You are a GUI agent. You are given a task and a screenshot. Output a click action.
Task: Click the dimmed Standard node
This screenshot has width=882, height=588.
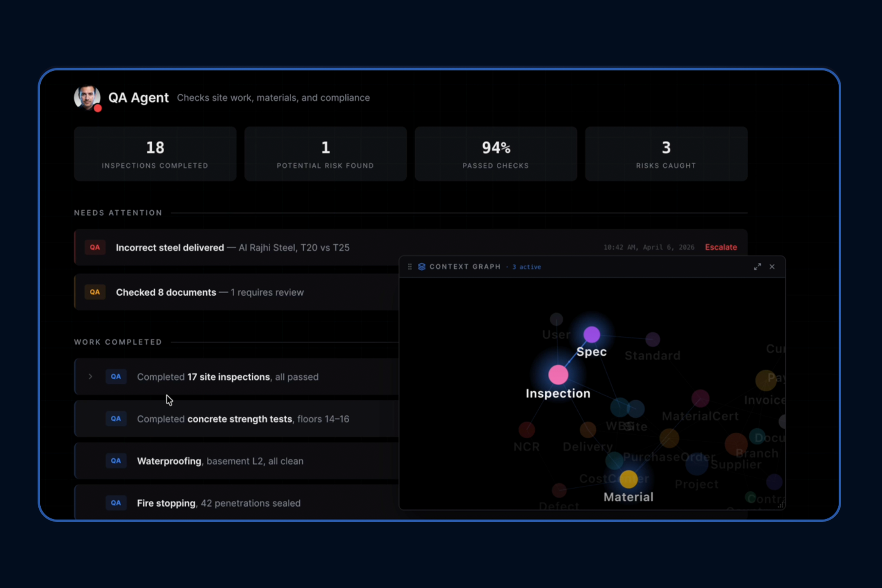tap(652, 339)
